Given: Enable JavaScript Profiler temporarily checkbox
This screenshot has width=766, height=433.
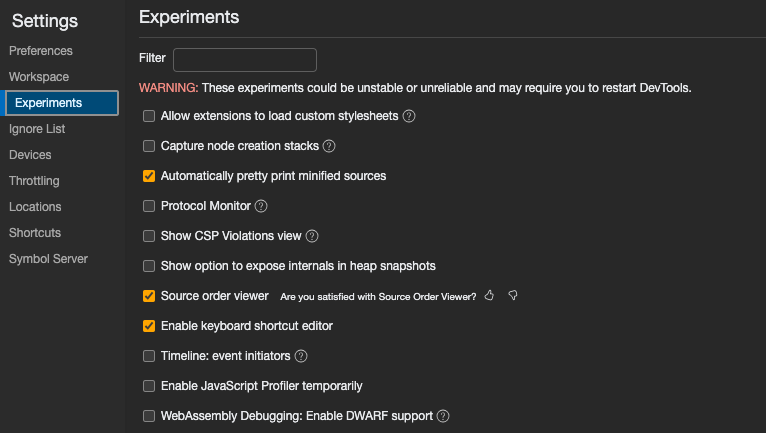Looking at the screenshot, I should pos(149,386).
